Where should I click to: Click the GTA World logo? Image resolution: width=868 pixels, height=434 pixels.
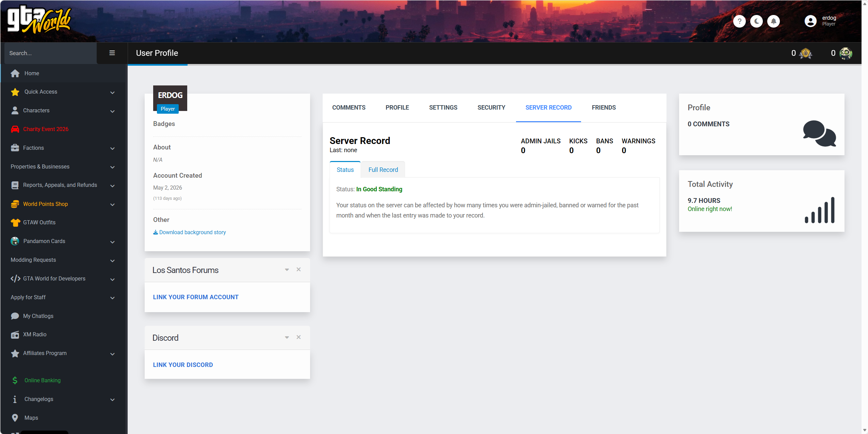[x=39, y=20]
